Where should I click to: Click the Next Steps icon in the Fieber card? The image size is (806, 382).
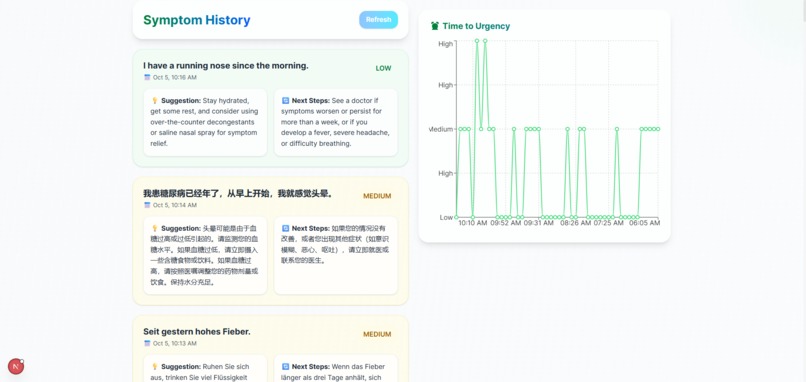285,367
